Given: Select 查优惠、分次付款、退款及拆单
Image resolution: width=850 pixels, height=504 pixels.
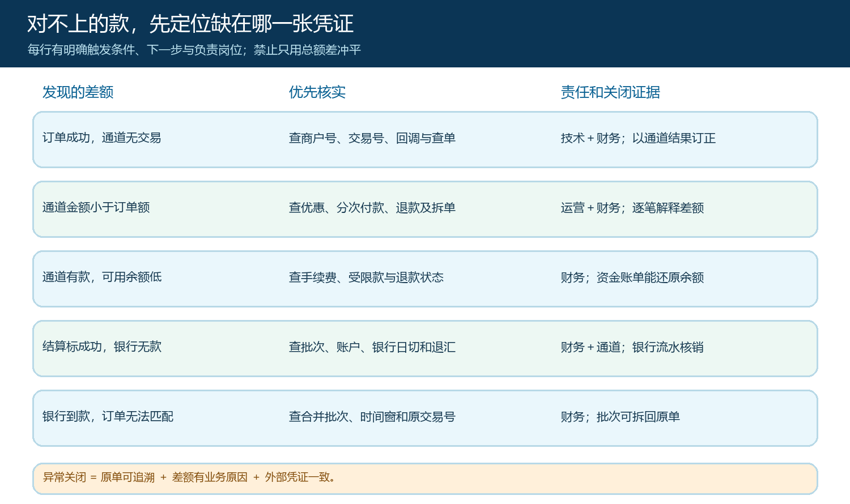Looking at the screenshot, I should 372,208.
